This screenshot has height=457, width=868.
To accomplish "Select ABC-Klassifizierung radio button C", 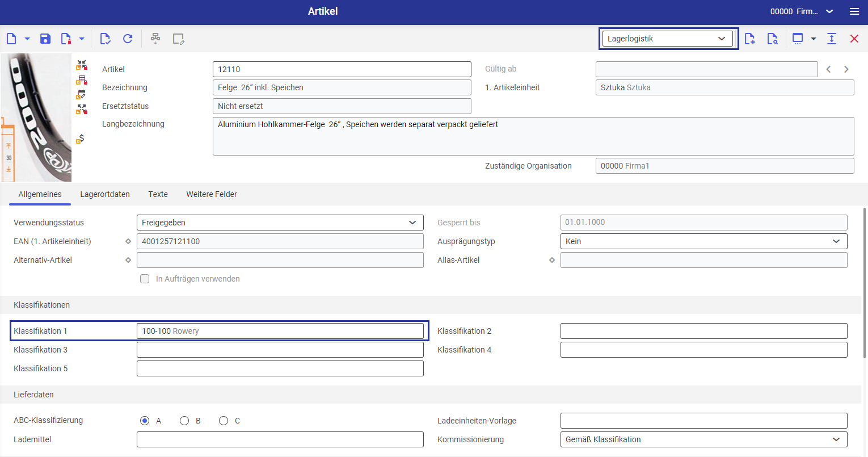I will pos(224,421).
